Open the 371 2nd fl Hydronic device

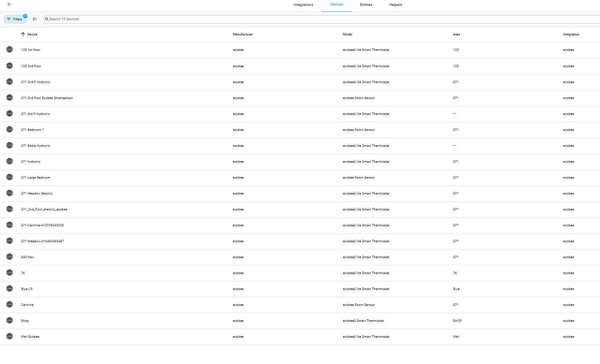coord(35,82)
